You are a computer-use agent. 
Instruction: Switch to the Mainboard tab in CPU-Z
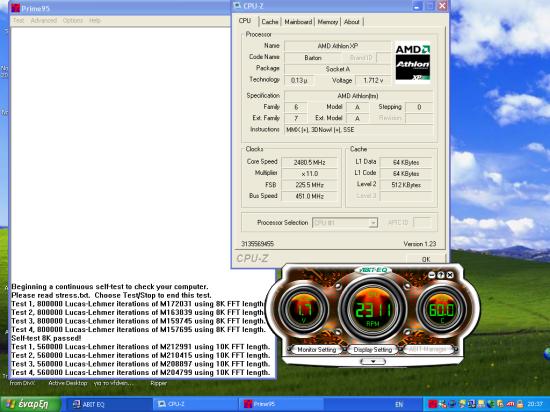[x=298, y=22]
